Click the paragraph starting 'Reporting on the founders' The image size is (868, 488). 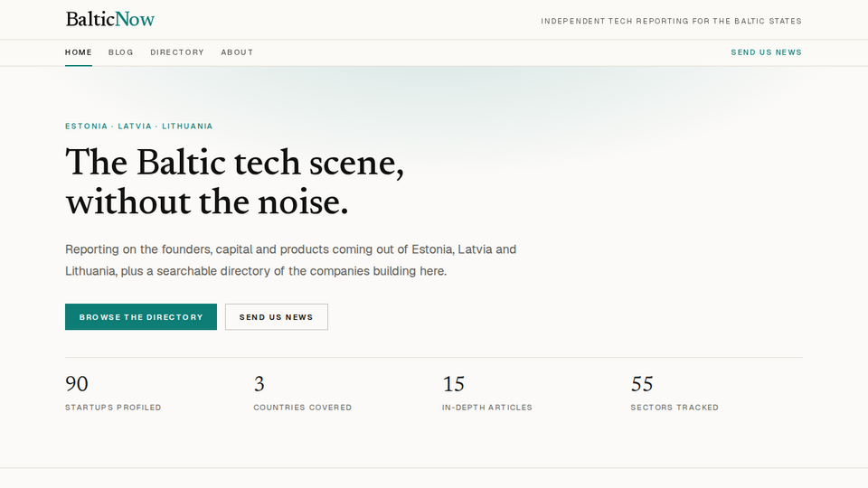[290, 260]
